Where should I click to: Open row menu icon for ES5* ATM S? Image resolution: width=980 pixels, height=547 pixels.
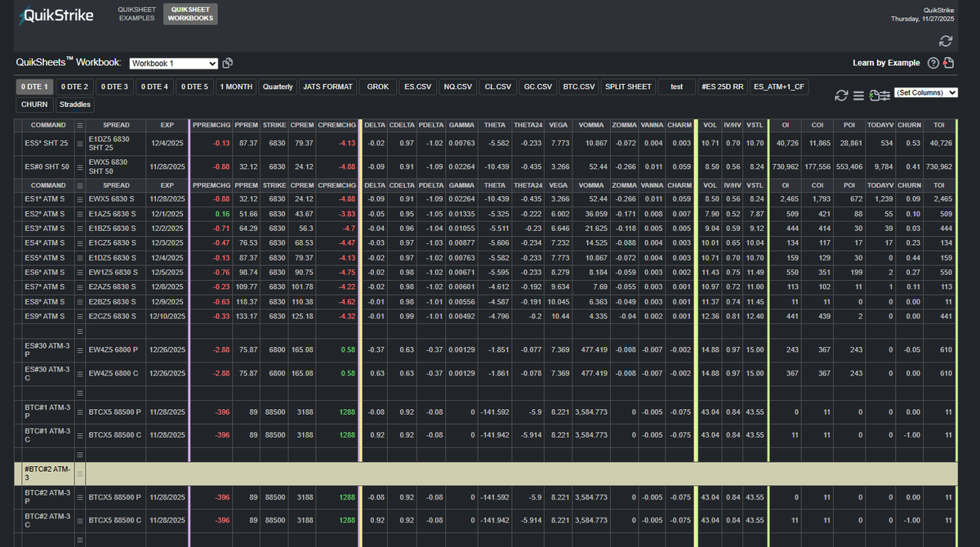point(80,257)
